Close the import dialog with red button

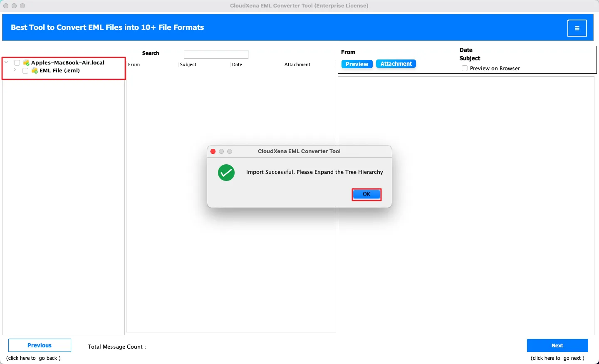click(x=213, y=151)
